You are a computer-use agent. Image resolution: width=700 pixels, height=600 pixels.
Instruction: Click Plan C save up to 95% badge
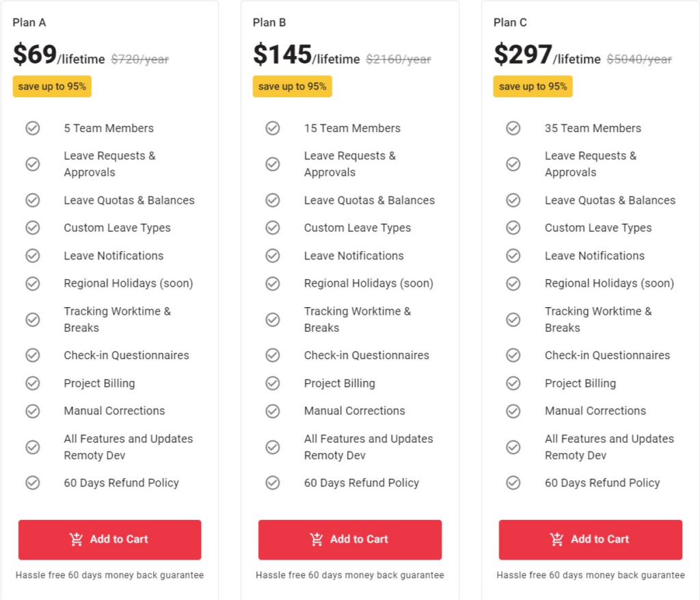click(533, 86)
